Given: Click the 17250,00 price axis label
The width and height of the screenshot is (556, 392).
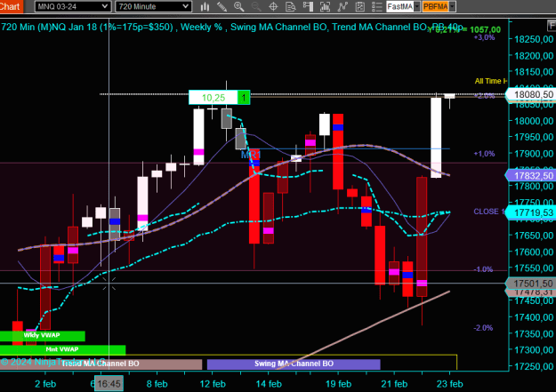Looking at the screenshot, I should tap(534, 366).
